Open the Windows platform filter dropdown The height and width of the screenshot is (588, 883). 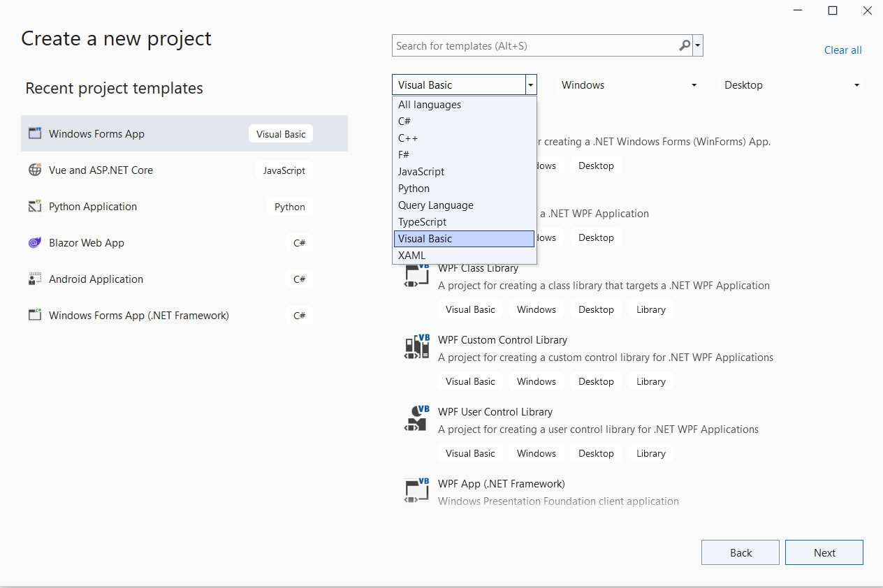(x=629, y=85)
